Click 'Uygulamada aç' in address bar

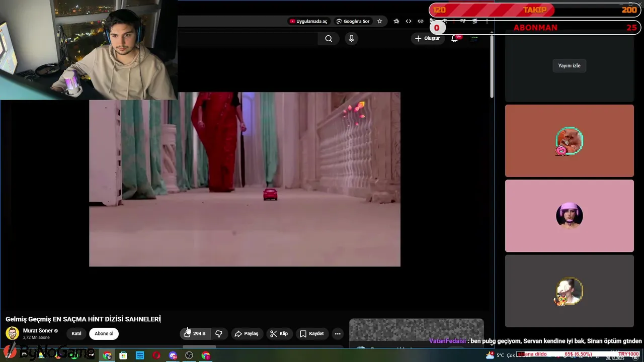click(x=308, y=21)
